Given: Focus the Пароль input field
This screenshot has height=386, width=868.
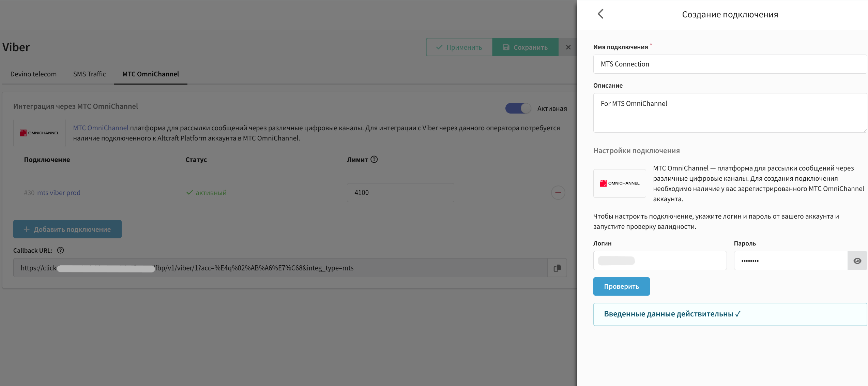Looking at the screenshot, I should pos(791,261).
